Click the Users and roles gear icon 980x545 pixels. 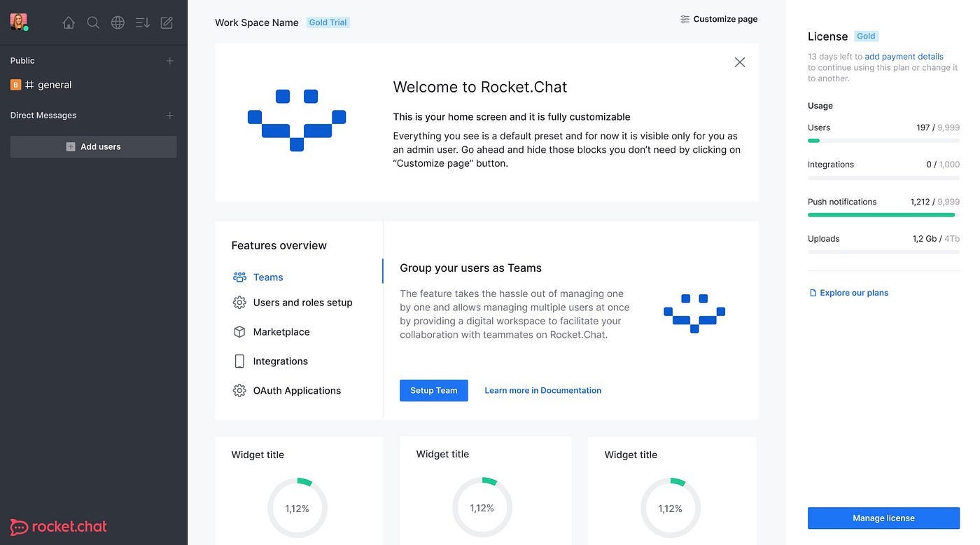pos(239,303)
